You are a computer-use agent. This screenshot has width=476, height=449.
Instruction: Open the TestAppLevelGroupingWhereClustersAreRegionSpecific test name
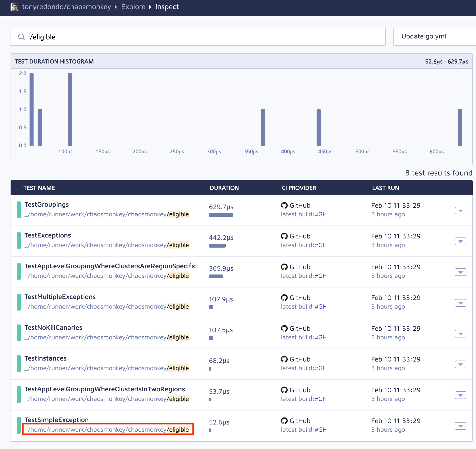point(110,266)
